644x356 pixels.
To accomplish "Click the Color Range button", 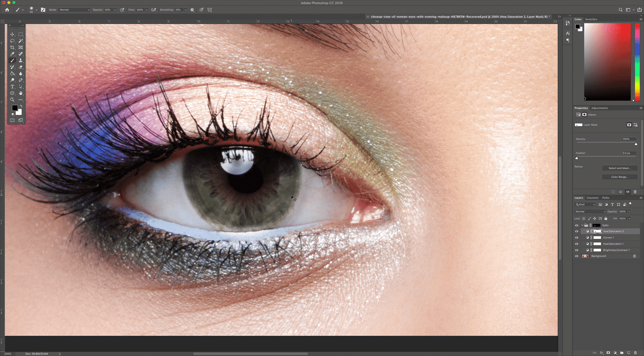I will click(620, 177).
